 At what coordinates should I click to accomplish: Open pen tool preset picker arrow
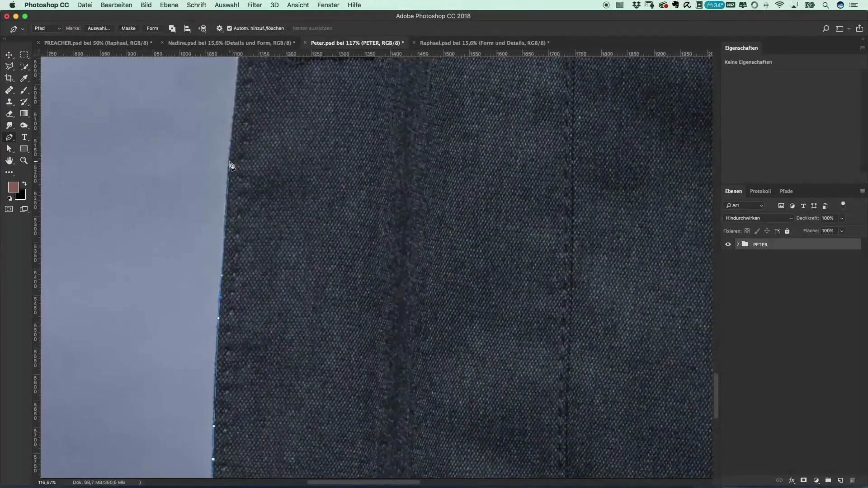[x=23, y=29]
